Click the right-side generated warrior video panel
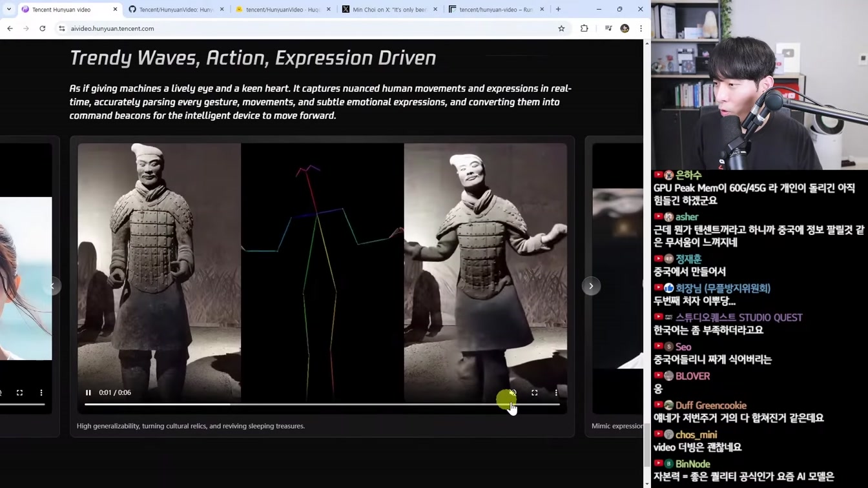Screen dimensions: 868x488 [x=486, y=271]
